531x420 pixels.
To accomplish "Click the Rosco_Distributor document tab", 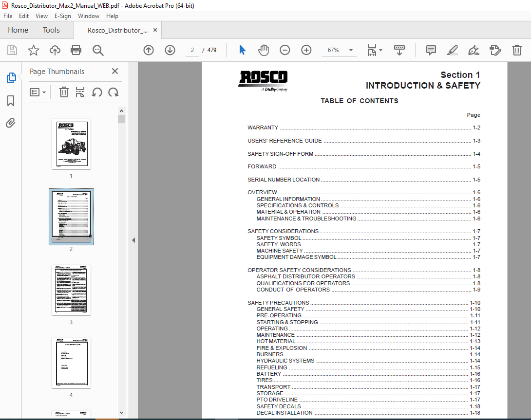I will (x=117, y=30).
